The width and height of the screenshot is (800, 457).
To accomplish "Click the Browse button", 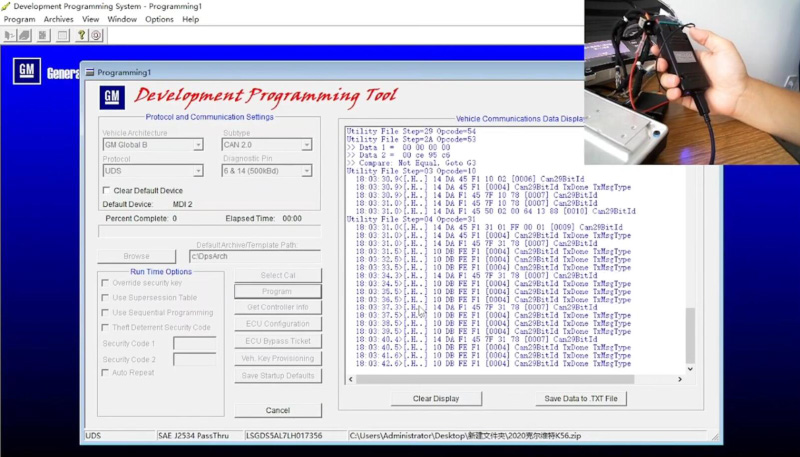I will click(x=136, y=256).
